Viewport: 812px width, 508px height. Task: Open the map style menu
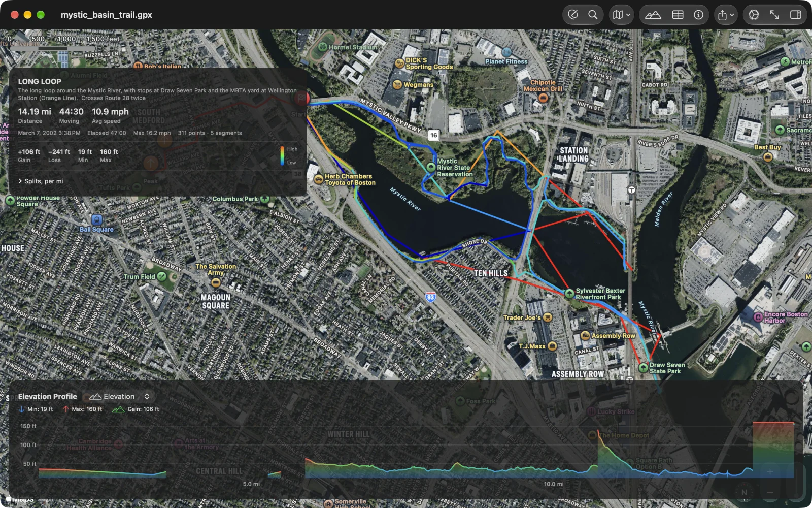point(621,15)
